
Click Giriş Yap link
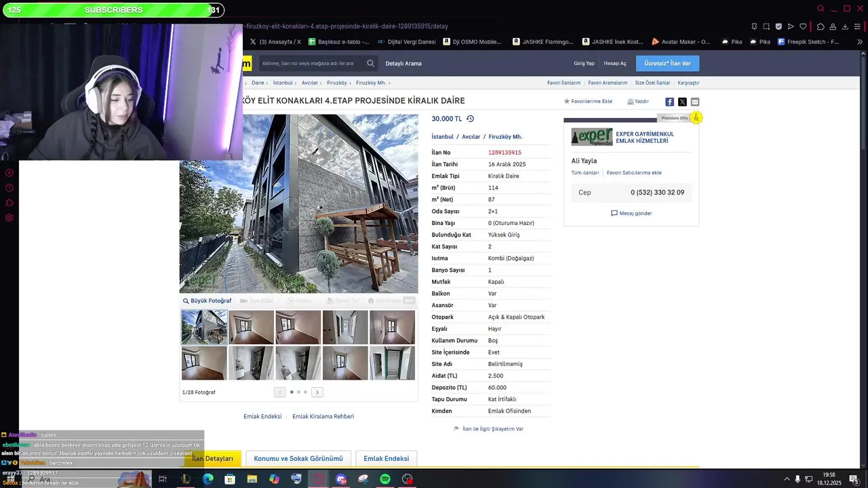tap(584, 64)
